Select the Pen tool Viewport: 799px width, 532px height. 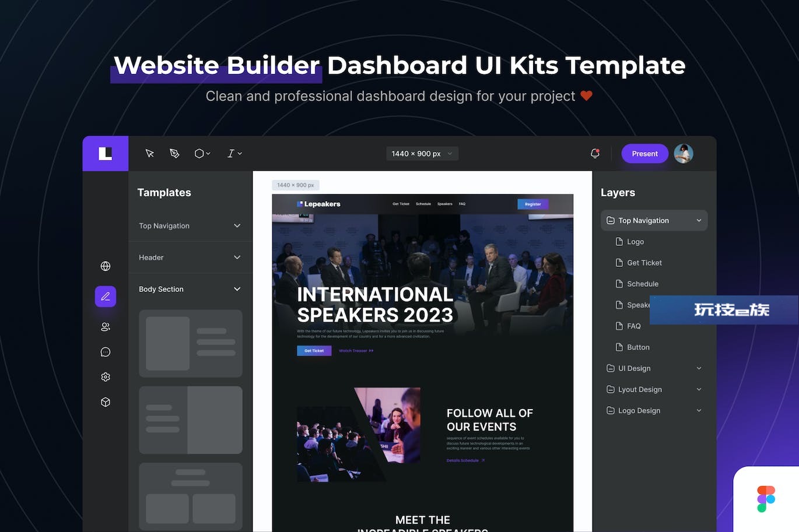pos(174,153)
